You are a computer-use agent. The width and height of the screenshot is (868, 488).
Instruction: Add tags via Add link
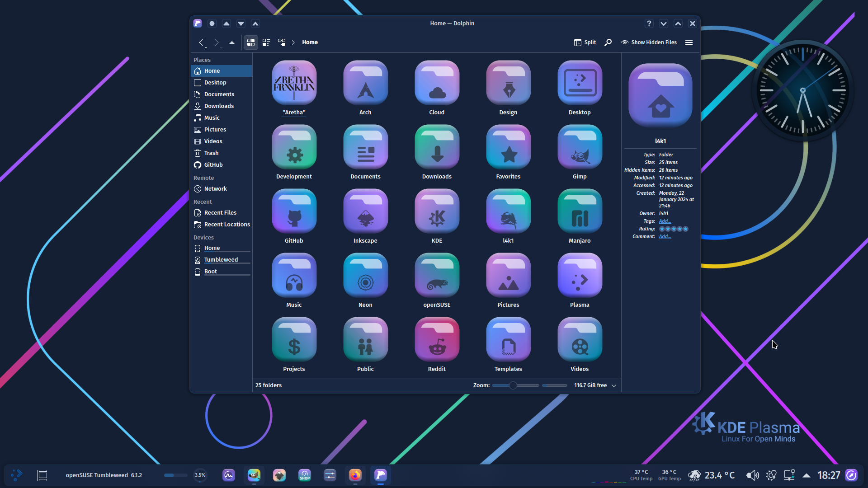[x=665, y=221]
